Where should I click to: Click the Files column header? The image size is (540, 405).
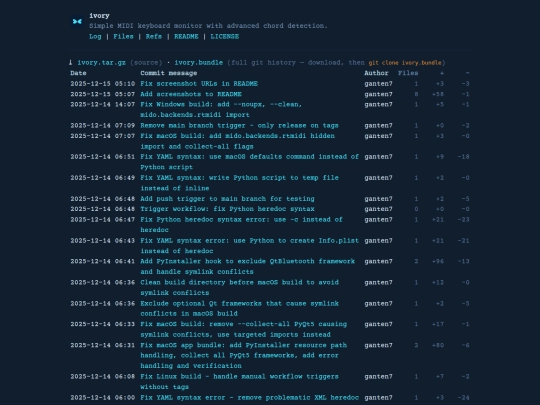(408, 73)
